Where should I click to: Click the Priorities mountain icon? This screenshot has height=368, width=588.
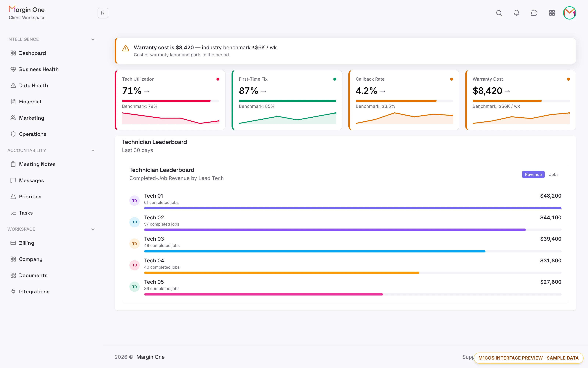coord(13,197)
